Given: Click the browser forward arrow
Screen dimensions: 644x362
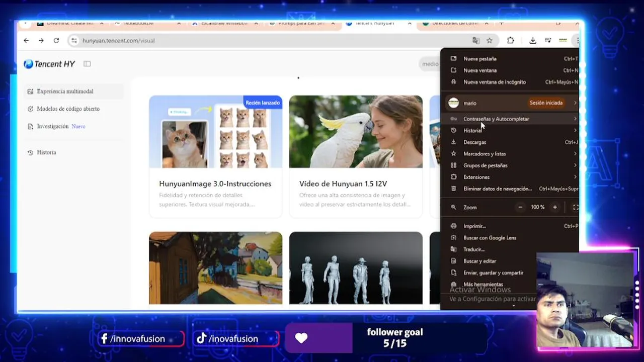Looking at the screenshot, I should click(41, 41).
